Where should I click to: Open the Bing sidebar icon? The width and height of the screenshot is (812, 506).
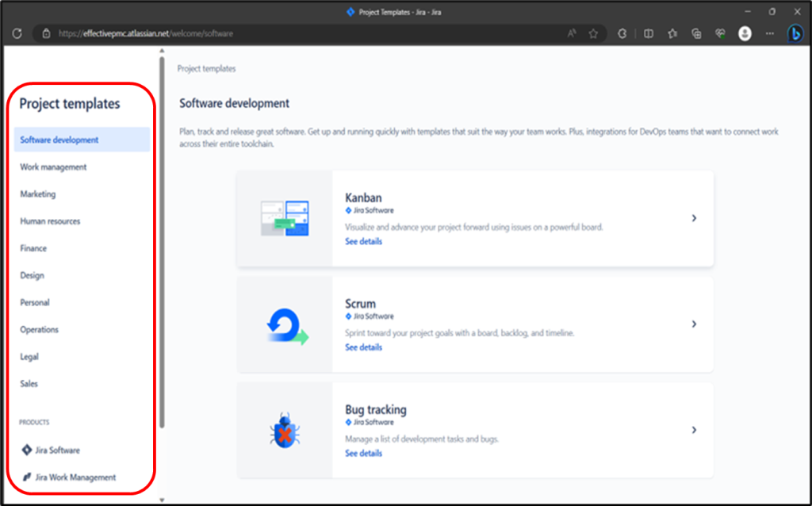(795, 33)
